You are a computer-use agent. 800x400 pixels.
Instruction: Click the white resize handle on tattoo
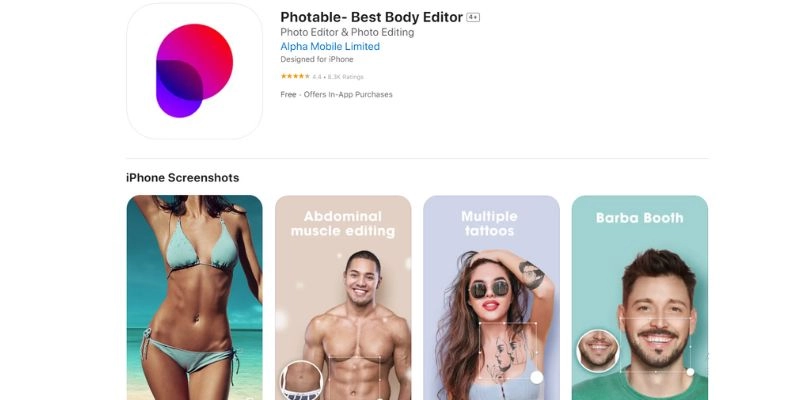pos(537,377)
